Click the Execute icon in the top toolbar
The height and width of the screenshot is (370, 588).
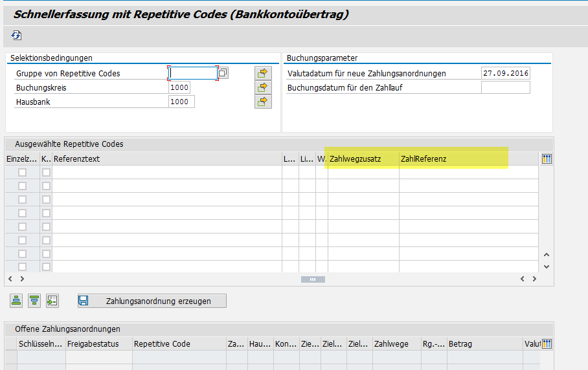(17, 36)
